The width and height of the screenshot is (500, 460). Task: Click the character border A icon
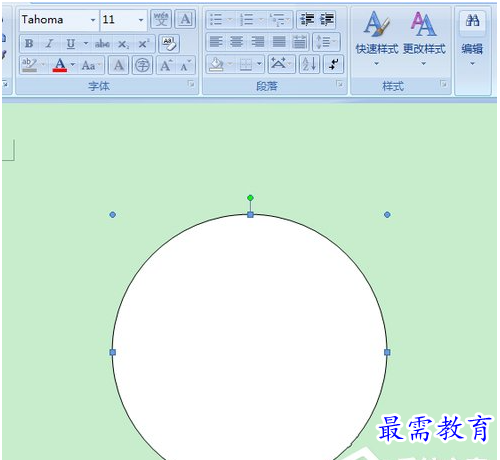coord(185,19)
